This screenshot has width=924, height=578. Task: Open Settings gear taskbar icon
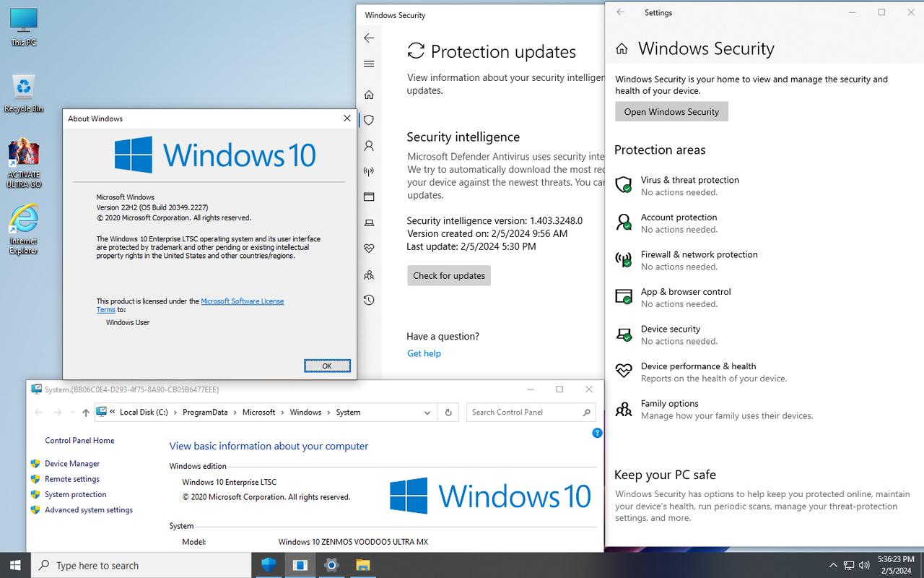point(331,565)
